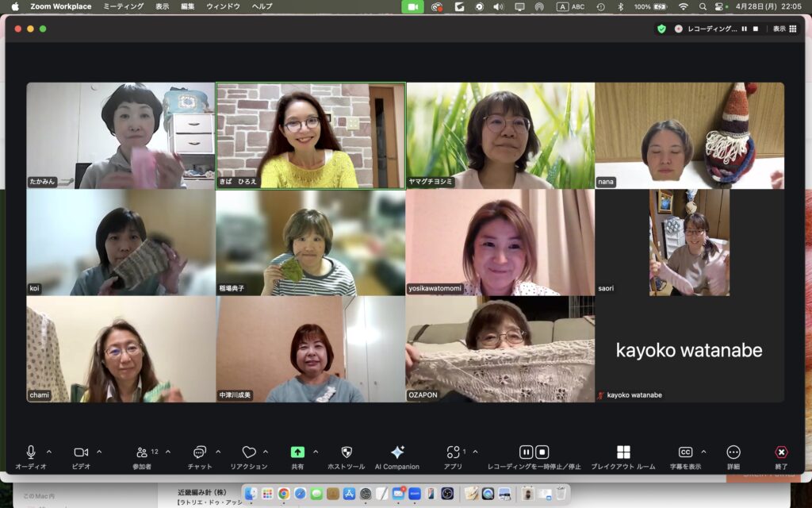This screenshot has width=812, height=508.
Task: Click the red end meeting button
Action: point(781,452)
